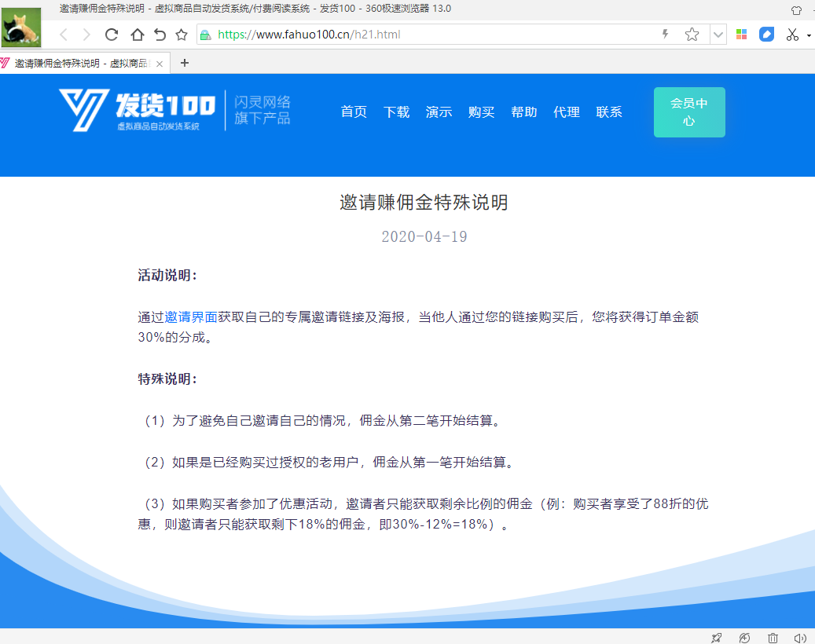The height and width of the screenshot is (644, 815).
Task: Expand the address bar dropdown arrow
Action: [x=718, y=35]
